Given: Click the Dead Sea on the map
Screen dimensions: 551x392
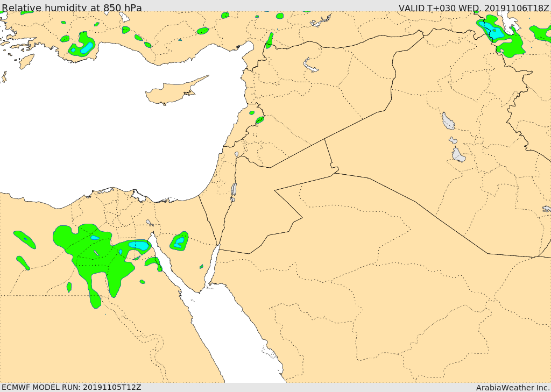Looking at the screenshot, I should click(x=234, y=190).
